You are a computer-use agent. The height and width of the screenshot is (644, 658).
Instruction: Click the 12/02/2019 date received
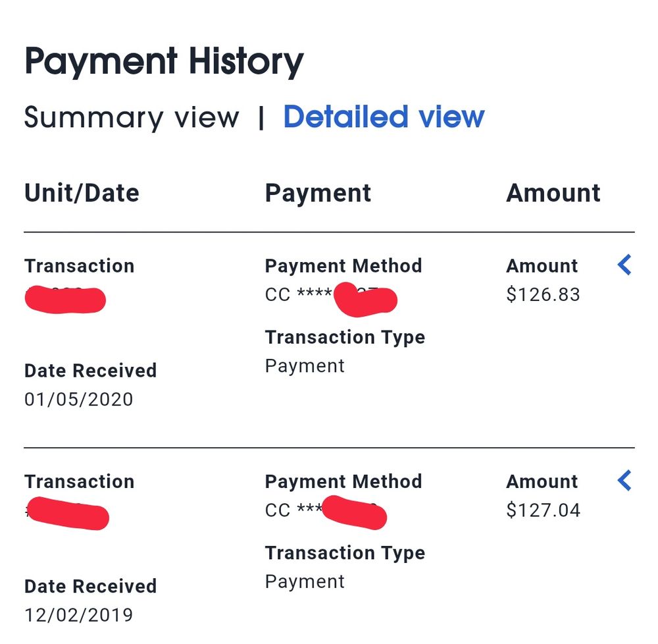point(78,615)
